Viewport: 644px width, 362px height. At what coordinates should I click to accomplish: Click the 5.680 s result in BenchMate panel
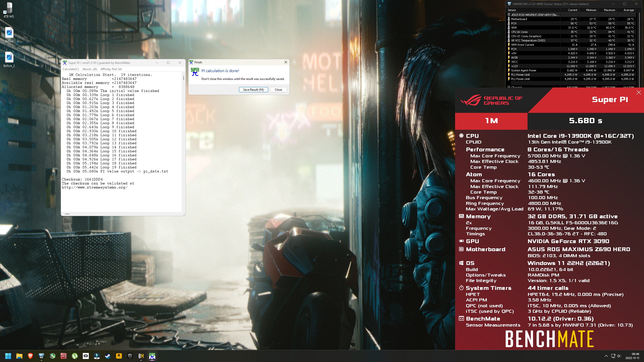586,121
